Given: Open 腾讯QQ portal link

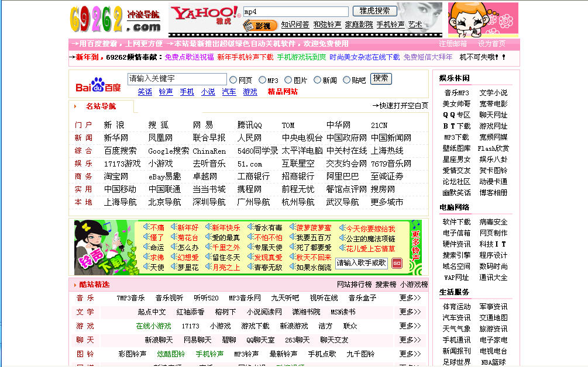Looking at the screenshot, I should coord(249,125).
